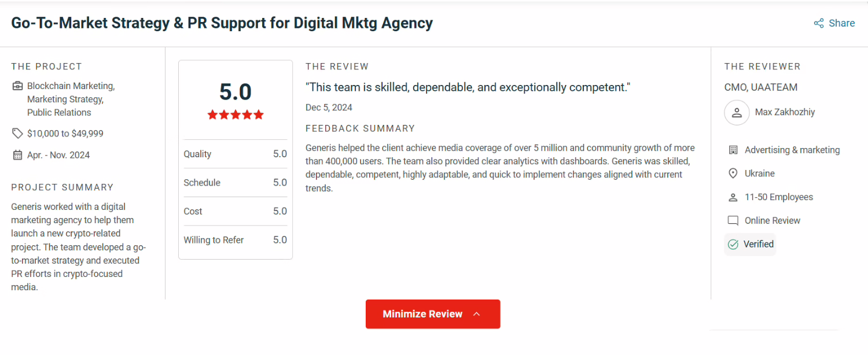This screenshot has width=868, height=355.
Task: Click the review title heading
Action: click(x=222, y=23)
